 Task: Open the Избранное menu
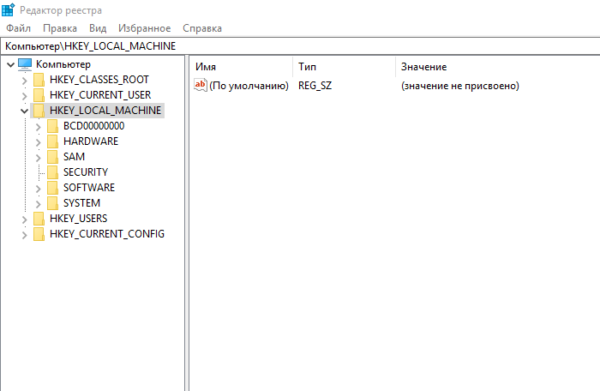coord(144,28)
